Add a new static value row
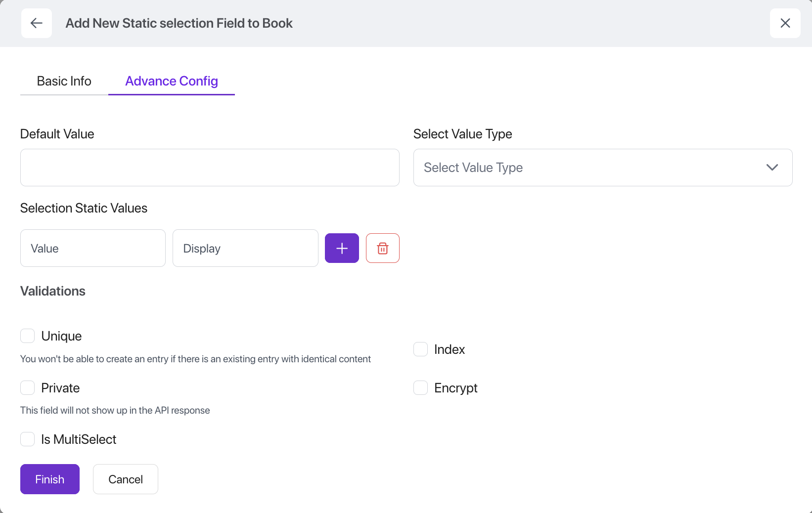This screenshot has height=513, width=812. tap(342, 248)
